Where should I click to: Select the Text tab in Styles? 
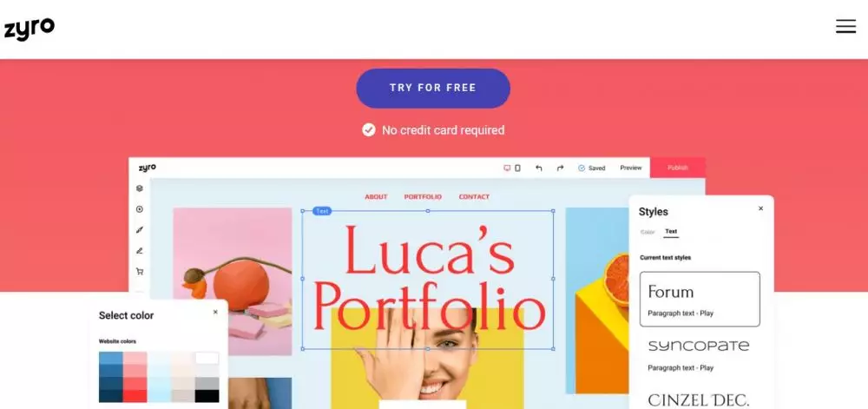(671, 232)
